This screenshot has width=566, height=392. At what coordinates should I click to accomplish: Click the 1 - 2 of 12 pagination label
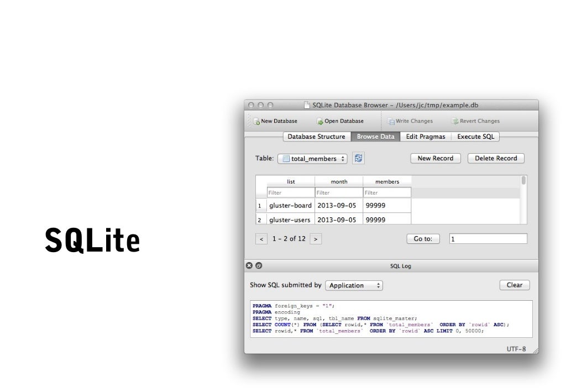pyautogui.click(x=289, y=239)
